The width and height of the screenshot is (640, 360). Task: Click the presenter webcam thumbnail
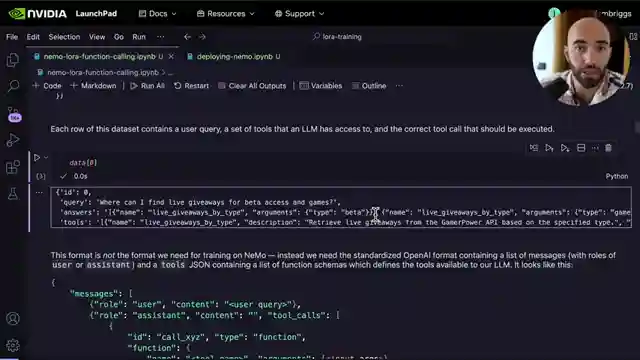click(x=582, y=57)
